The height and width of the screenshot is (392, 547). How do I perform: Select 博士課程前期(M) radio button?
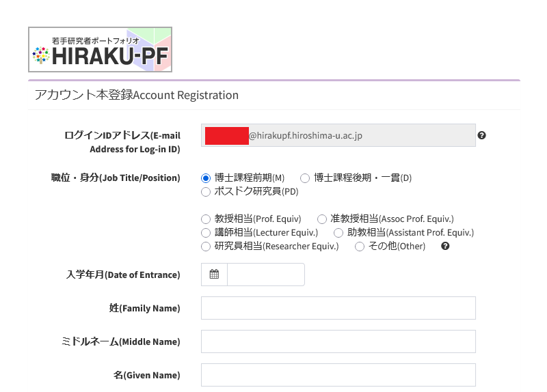(x=206, y=178)
